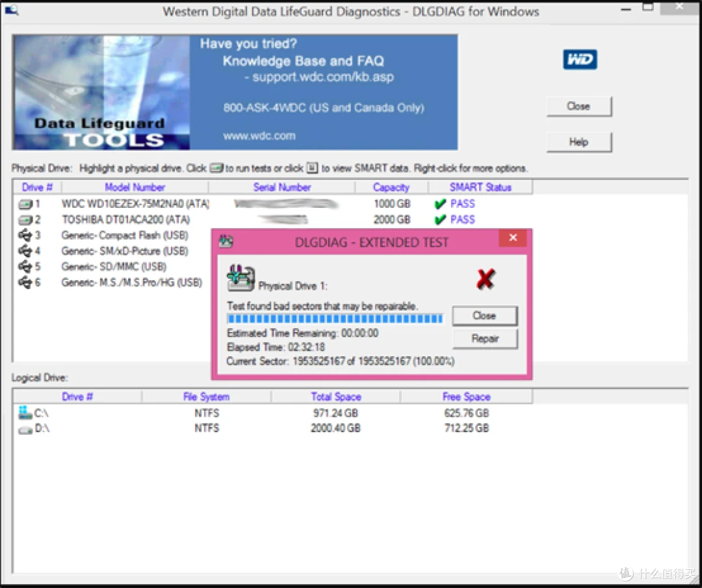Viewport: 702px width, 588px height.
Task: Sort by SMART Status column header
Action: point(480,187)
